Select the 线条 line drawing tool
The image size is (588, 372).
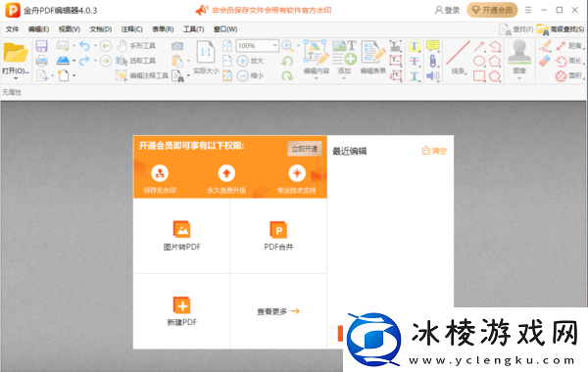[x=459, y=58]
